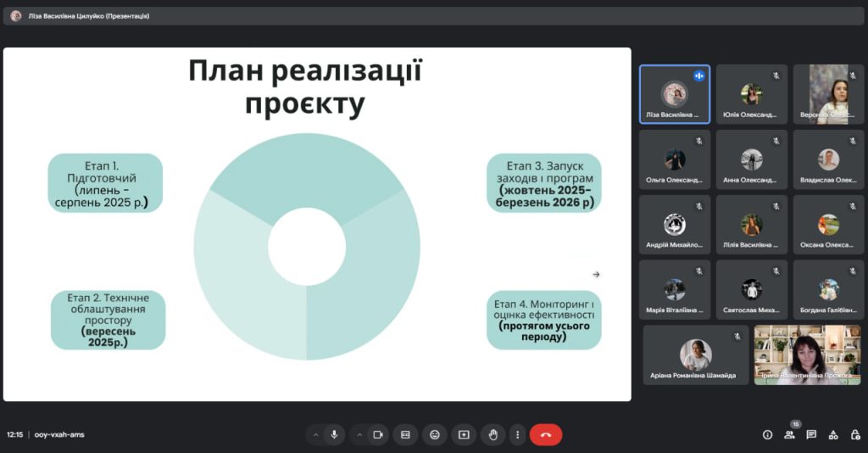Click Ірина Валентинівна's video tile
Image resolution: width=868 pixels, height=453 pixels.
pos(807,355)
